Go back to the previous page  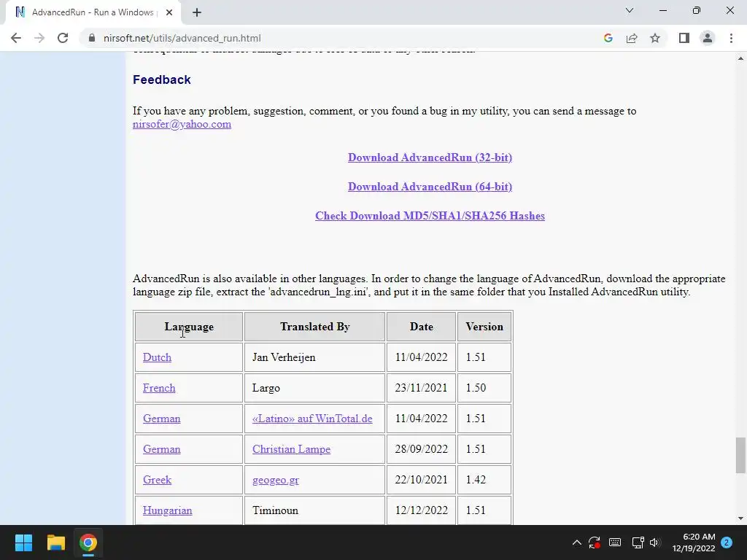click(x=16, y=38)
